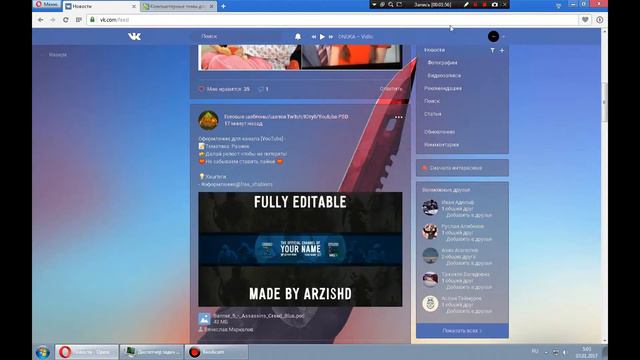Open first suggested friend's avatar
640x360 pixels.
430,207
